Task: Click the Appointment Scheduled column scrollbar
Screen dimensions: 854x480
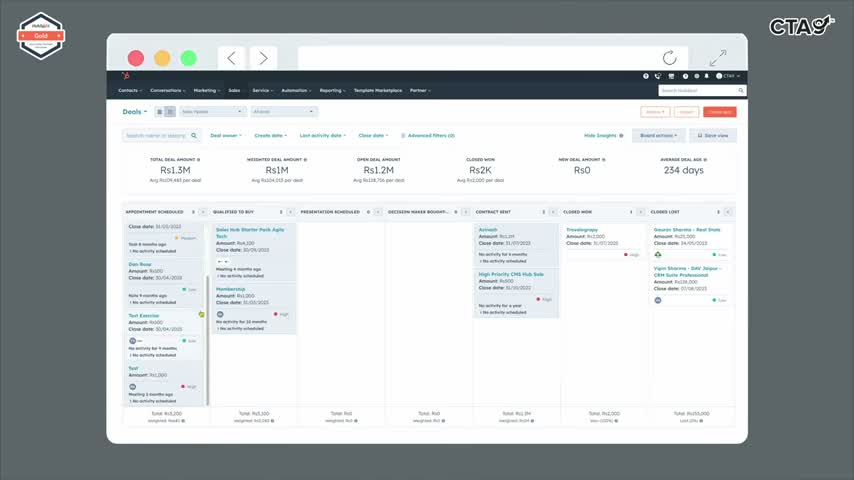Action: 207,340
